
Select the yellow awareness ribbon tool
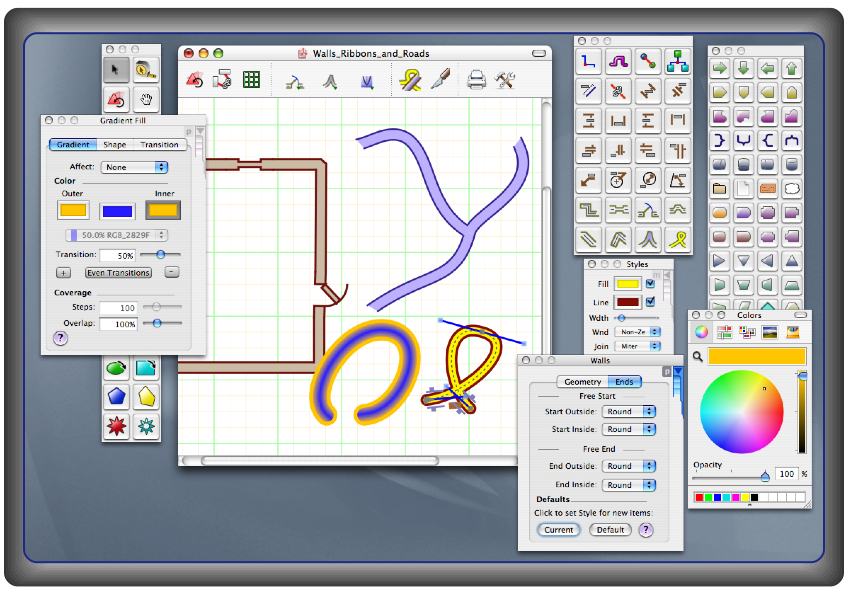[x=678, y=239]
